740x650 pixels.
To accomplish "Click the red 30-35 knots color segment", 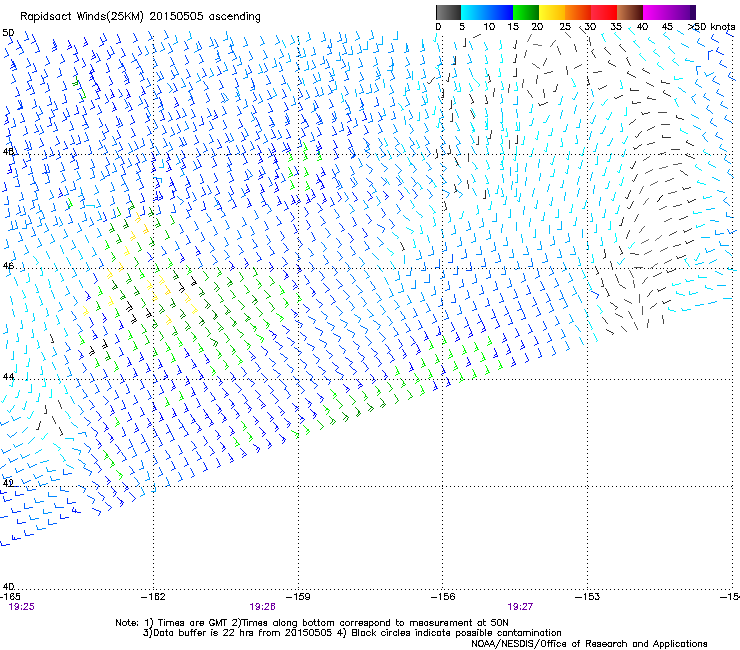I will 604,12.
